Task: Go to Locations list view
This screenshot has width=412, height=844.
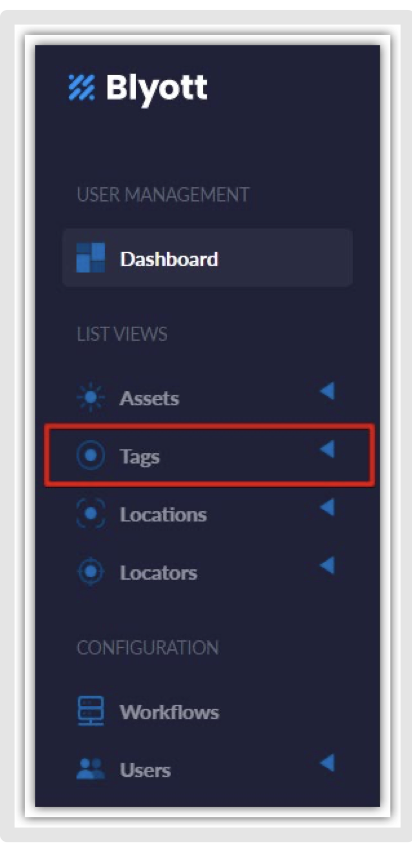Action: pyautogui.click(x=163, y=515)
